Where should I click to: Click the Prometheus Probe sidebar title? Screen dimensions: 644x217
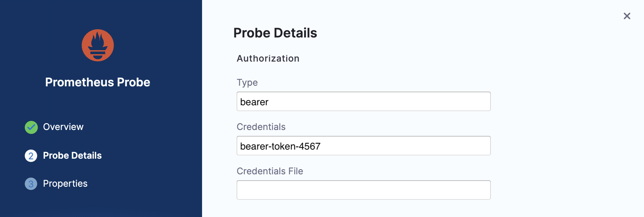pos(98,82)
